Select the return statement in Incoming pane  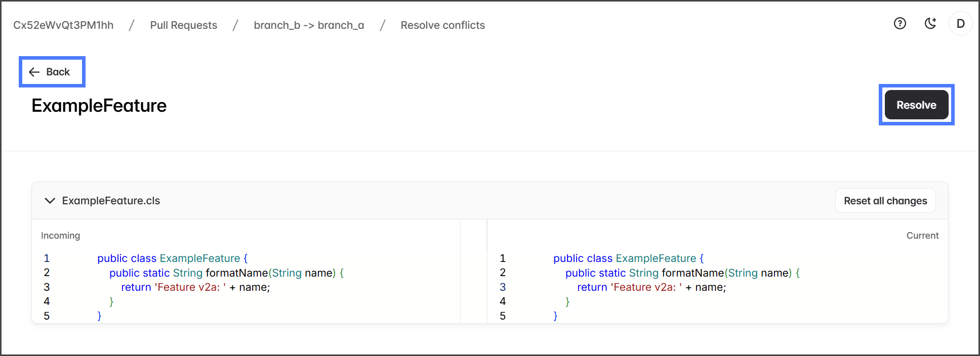(195, 287)
